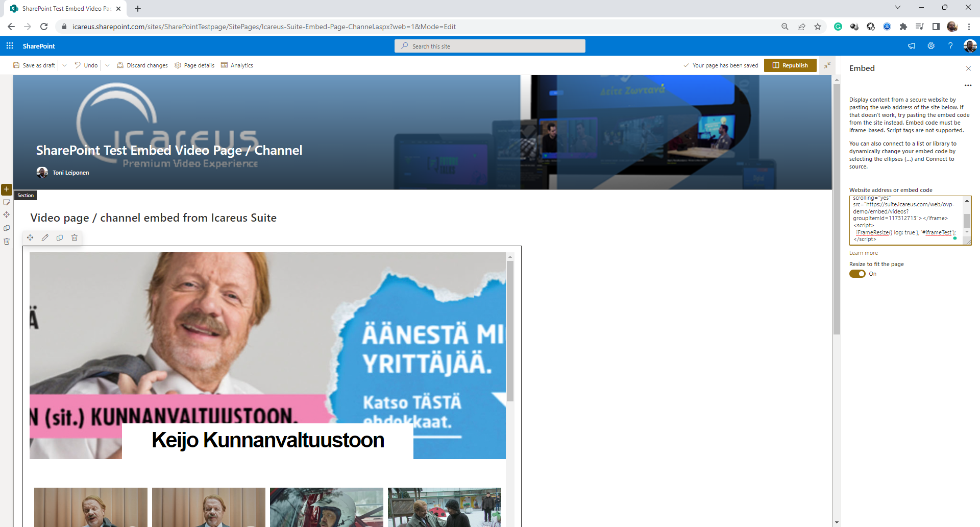Image resolution: width=980 pixels, height=527 pixels.
Task: Collapse the page editing view icon
Action: tap(827, 65)
